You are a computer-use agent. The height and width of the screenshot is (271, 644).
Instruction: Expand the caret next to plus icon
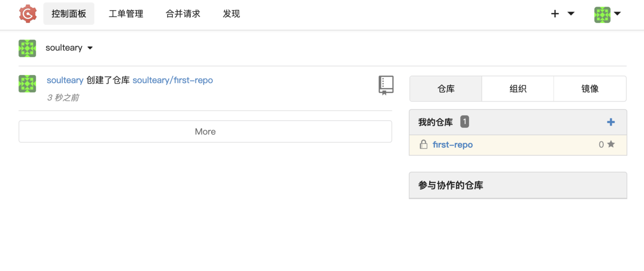[571, 14]
